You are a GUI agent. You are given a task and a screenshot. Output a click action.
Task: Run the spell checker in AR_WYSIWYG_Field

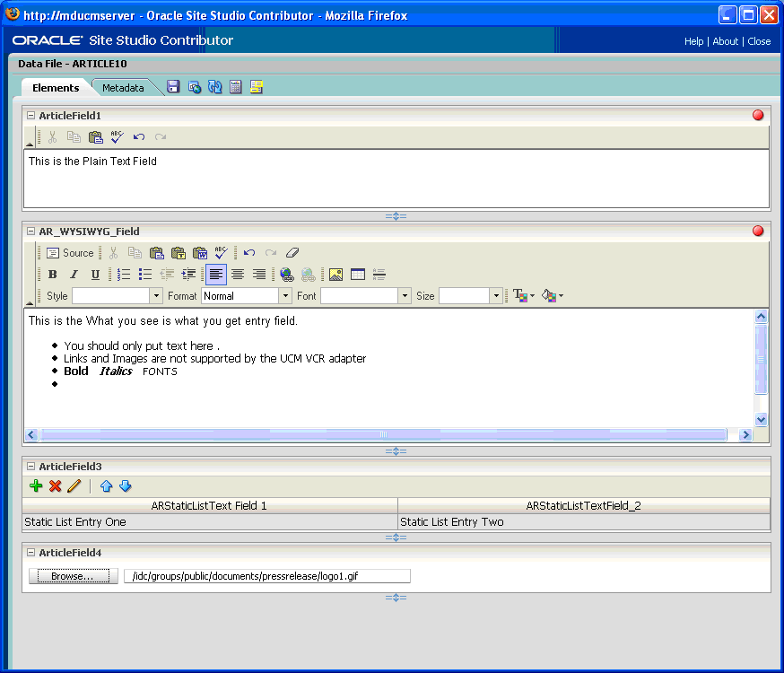(221, 252)
